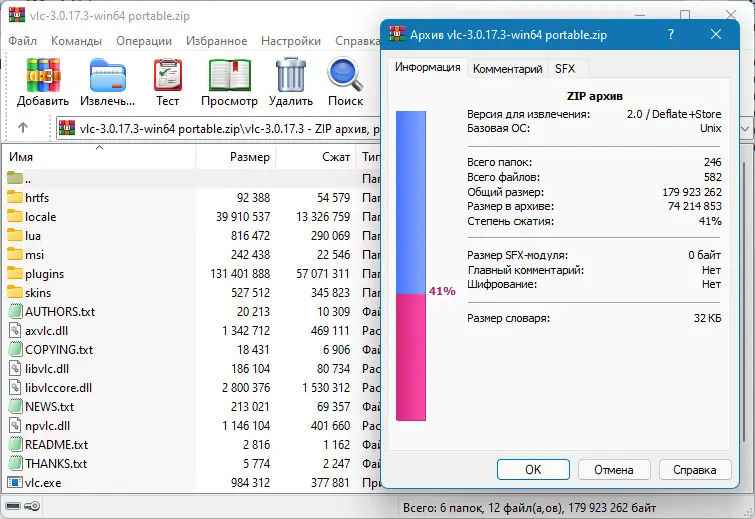The width and height of the screenshot is (755, 519).
Task: Open the Команды menu
Action: point(76,41)
